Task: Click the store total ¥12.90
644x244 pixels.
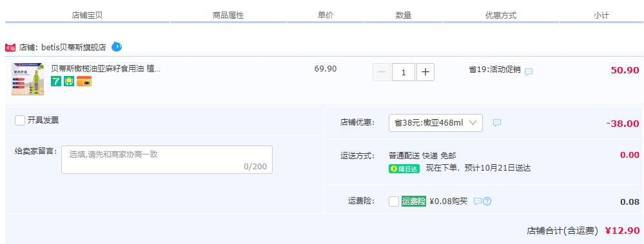Action: tap(622, 230)
